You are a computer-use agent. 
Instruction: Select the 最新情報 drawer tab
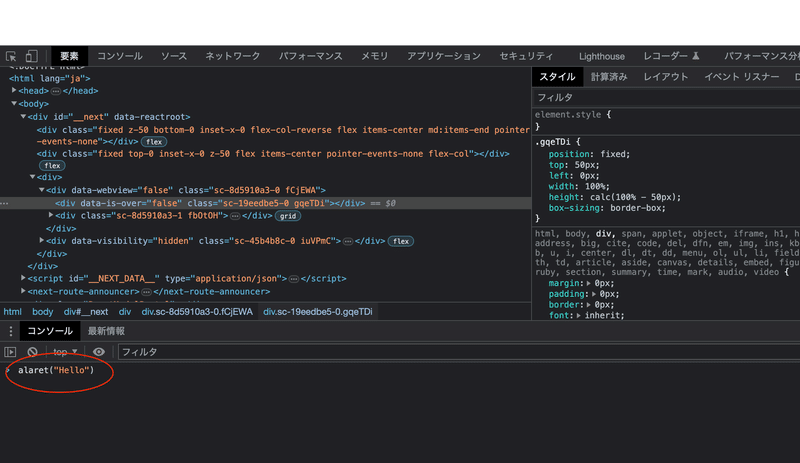106,331
